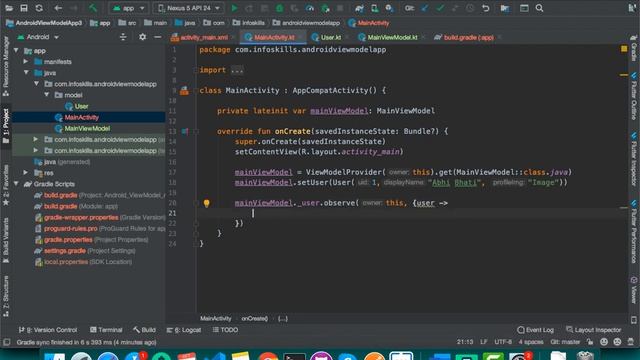Click the override gutter marker on line 13

click(185, 131)
